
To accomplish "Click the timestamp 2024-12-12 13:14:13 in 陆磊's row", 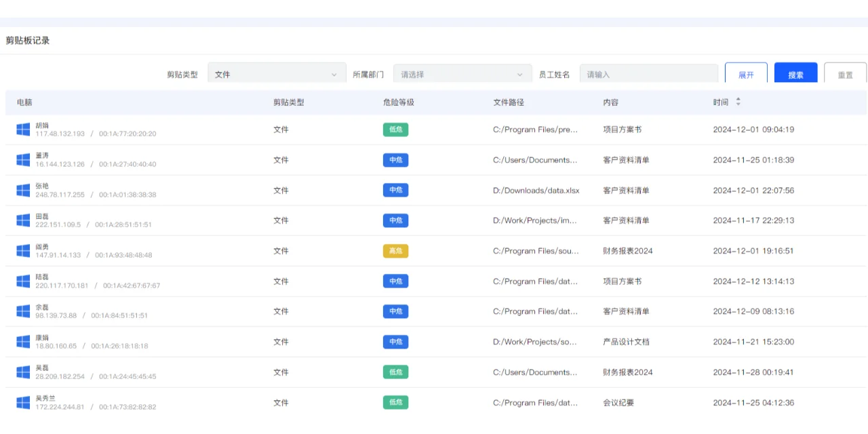I will click(753, 281).
